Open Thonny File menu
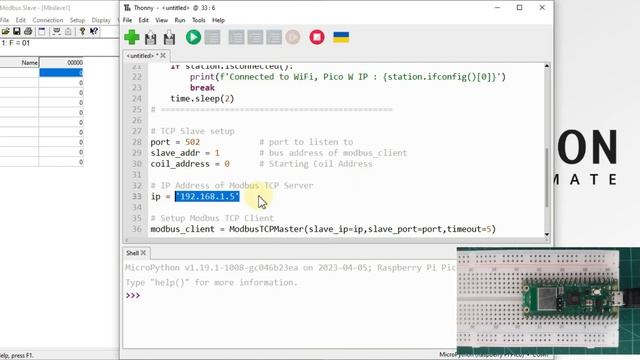This screenshot has width=640, height=360. point(127,20)
